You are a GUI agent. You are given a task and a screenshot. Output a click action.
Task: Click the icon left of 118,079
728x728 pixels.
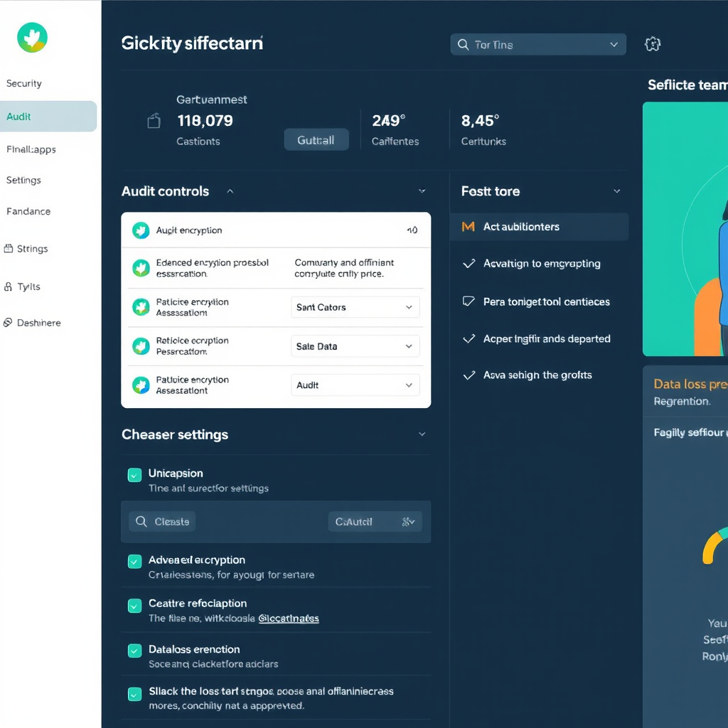point(154,122)
